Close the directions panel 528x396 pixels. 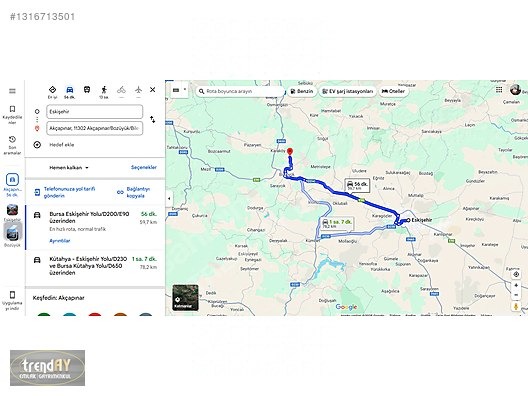coord(153,90)
